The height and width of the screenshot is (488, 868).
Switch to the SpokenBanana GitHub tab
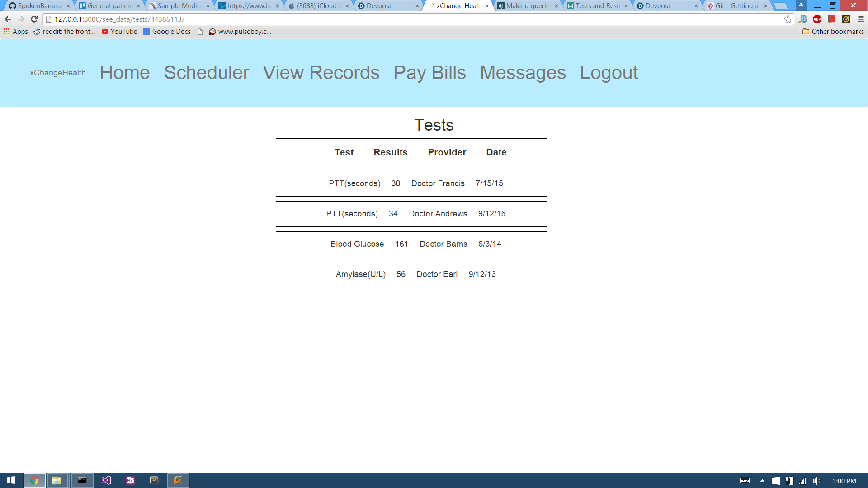[x=39, y=6]
